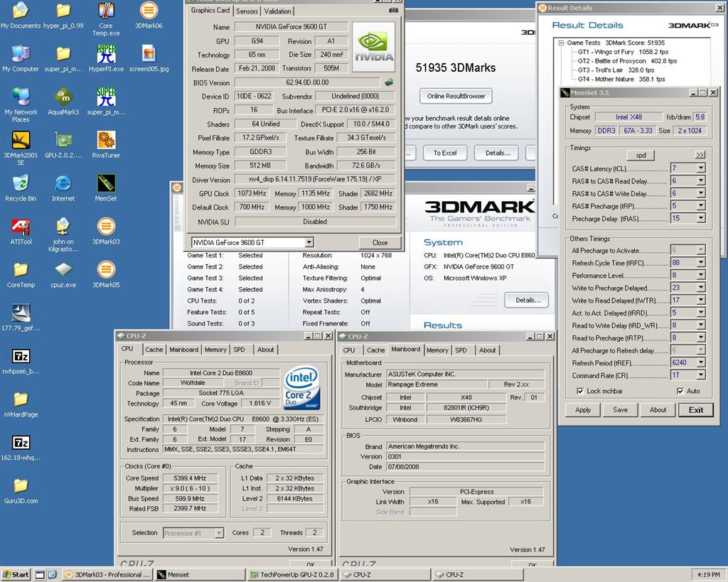Launch the cpuz.exe desktop icon
The width and height of the screenshot is (728, 582).
coord(63,274)
